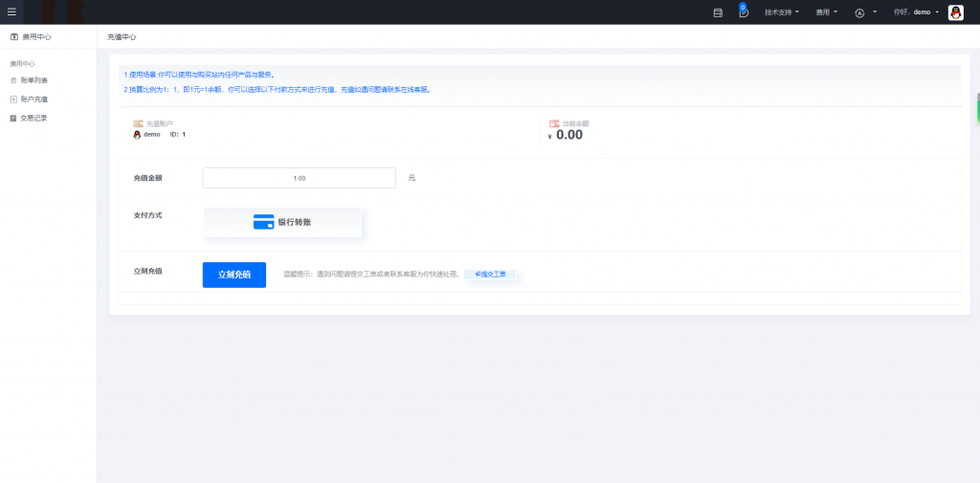
Task: Open 账户充值 in the sidebar
Action: tap(33, 99)
